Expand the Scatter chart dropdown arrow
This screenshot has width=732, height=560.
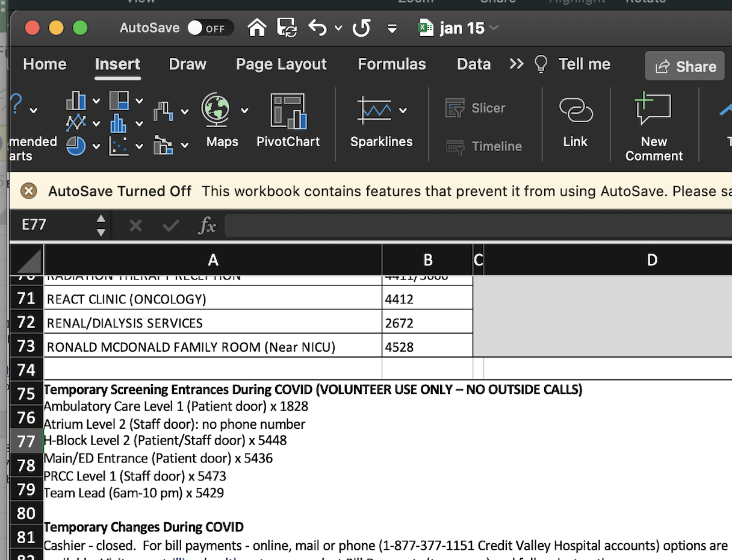pyautogui.click(x=139, y=146)
